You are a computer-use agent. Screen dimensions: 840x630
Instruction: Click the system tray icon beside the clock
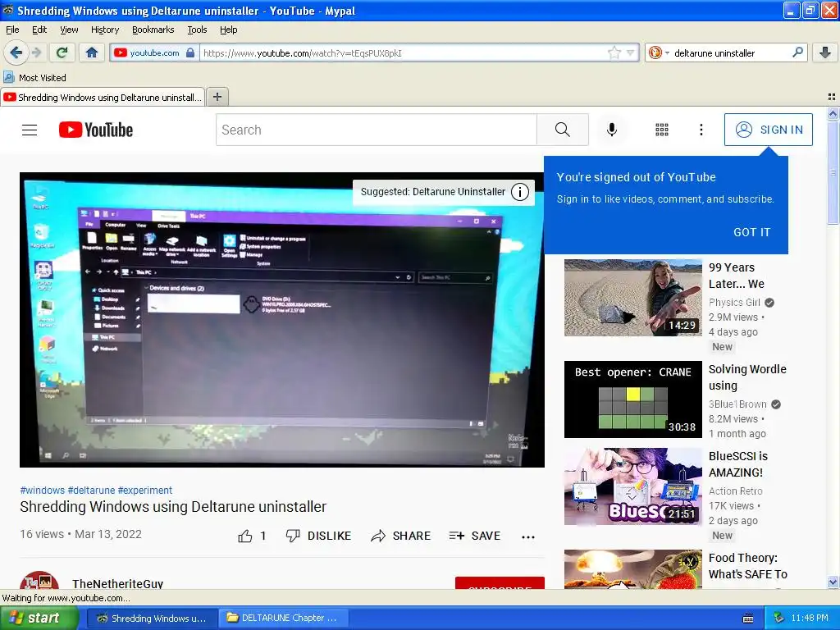(x=778, y=618)
